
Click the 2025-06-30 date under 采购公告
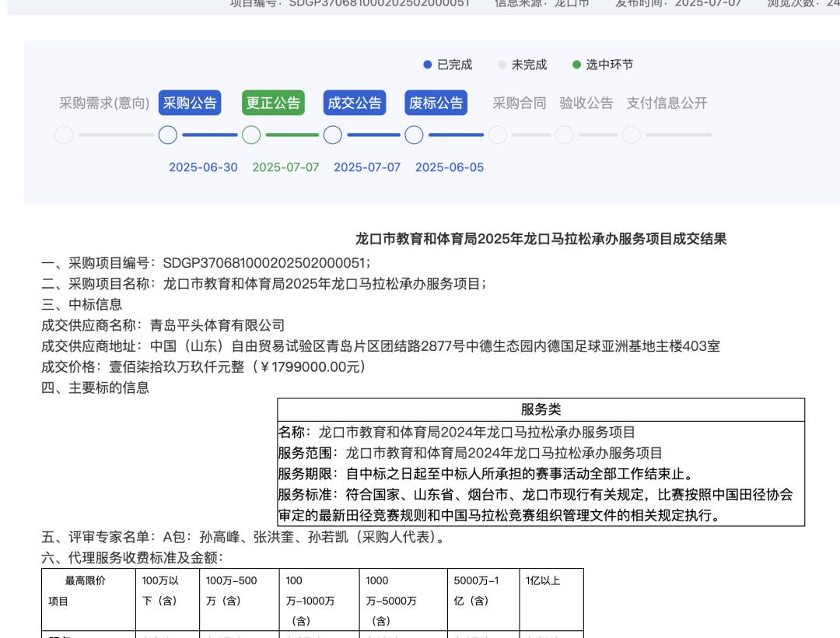[203, 167]
